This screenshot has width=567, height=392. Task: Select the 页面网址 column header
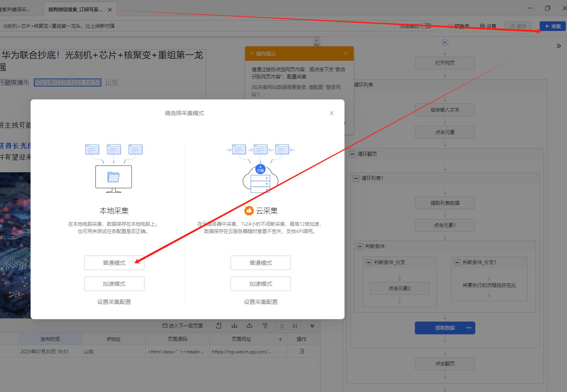click(x=241, y=339)
